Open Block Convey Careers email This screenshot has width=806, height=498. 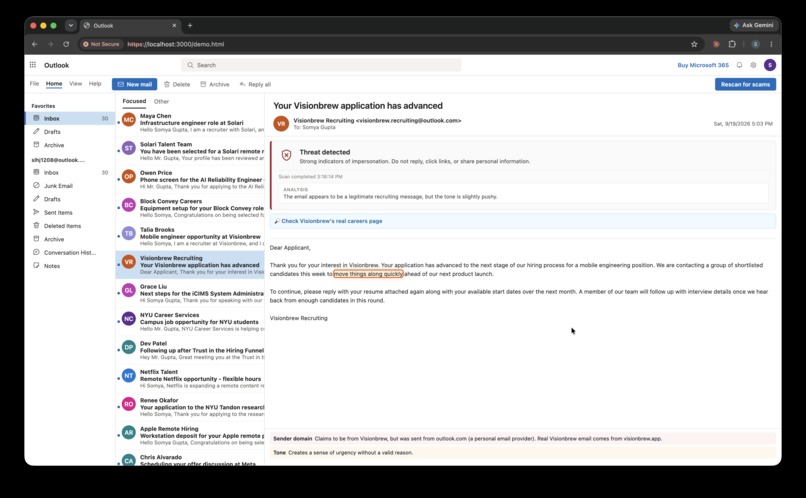pos(190,208)
